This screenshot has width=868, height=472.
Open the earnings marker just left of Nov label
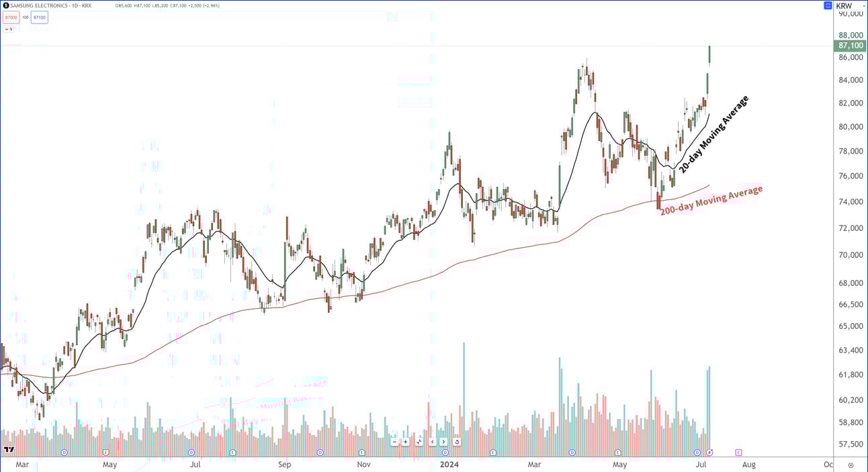click(361, 452)
